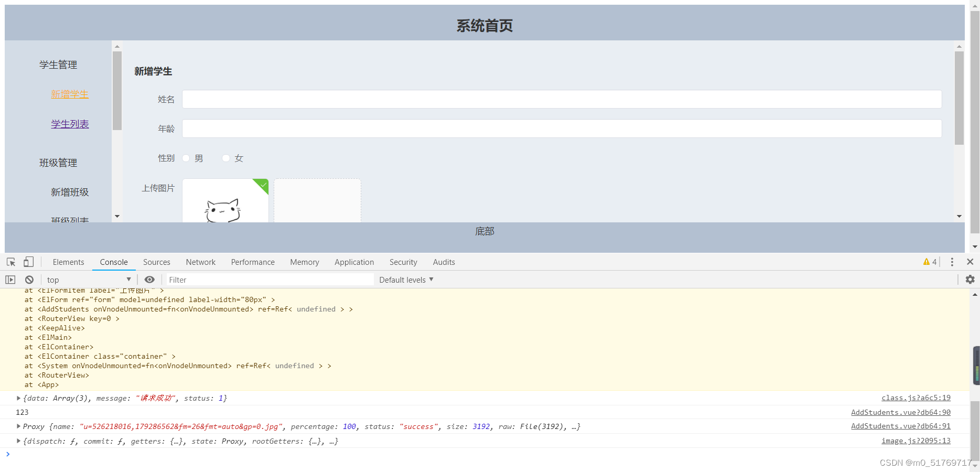Click the 'at <KeepAlive>' stack trace line

click(55, 328)
